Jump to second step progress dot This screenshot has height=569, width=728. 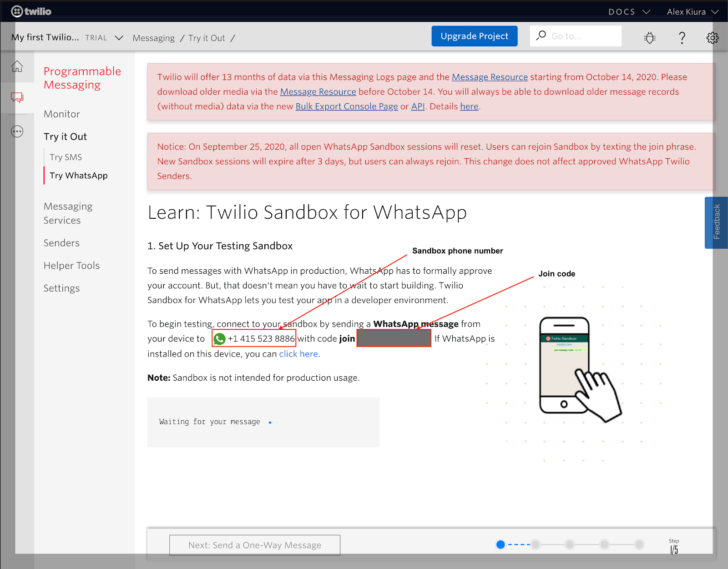click(x=536, y=544)
